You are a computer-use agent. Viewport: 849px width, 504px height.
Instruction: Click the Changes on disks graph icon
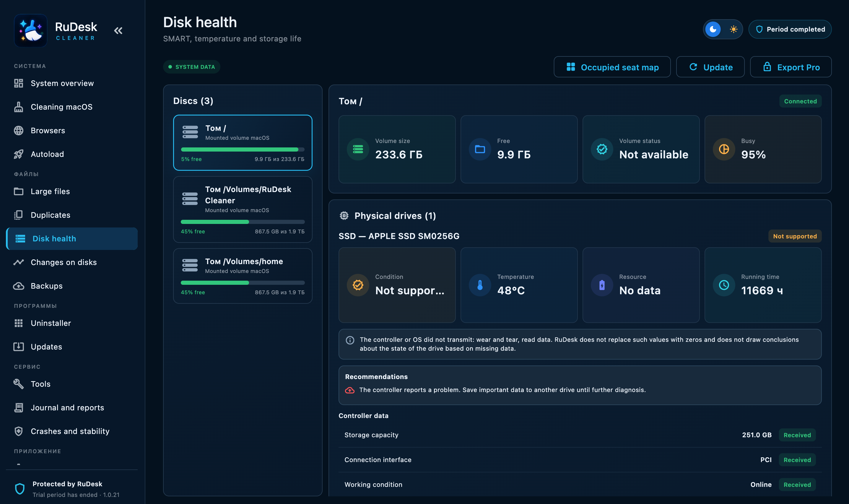click(19, 262)
